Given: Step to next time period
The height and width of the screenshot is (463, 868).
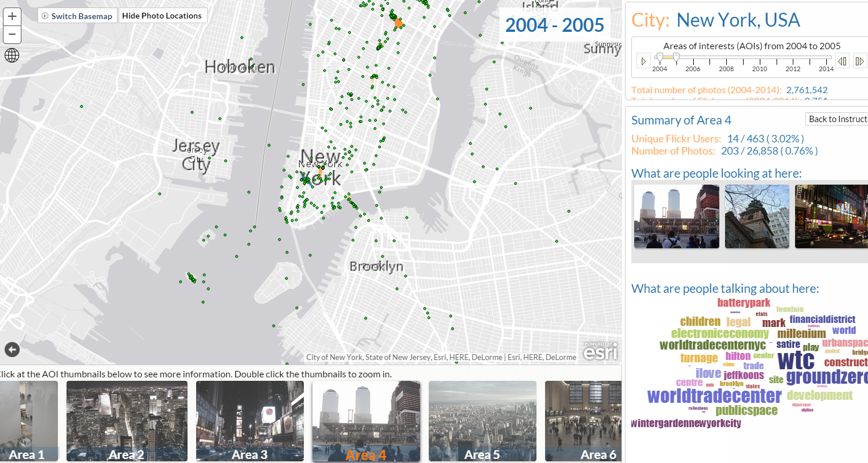Looking at the screenshot, I should tap(859, 61).
